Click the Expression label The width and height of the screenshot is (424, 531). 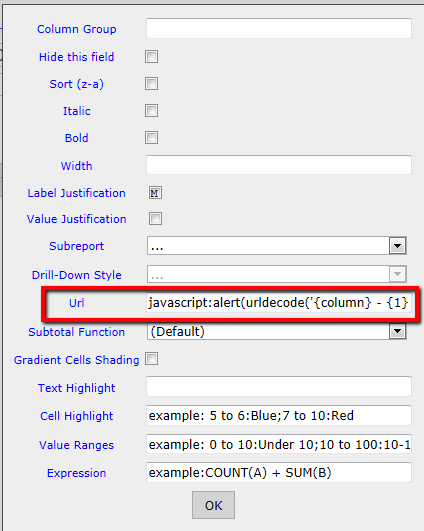77,473
